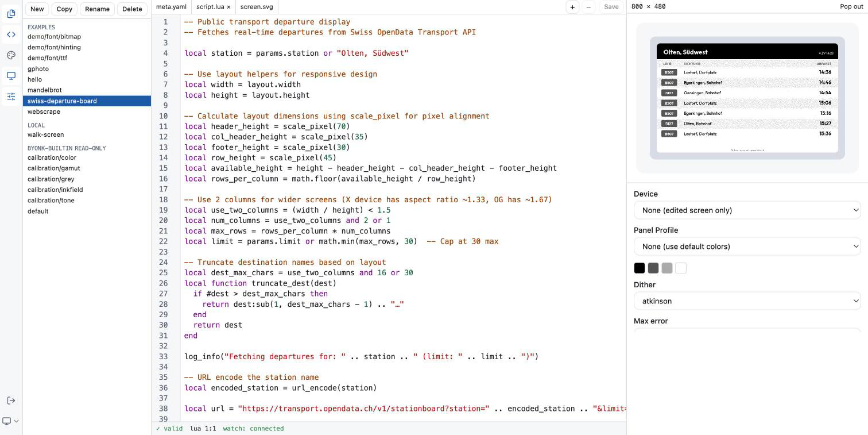This screenshot has height=435, width=868.
Task: Select the black color swatch
Action: click(640, 268)
